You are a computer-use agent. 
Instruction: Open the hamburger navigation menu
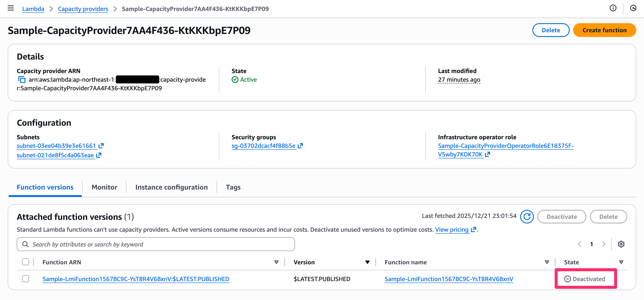pyautogui.click(x=11, y=8)
